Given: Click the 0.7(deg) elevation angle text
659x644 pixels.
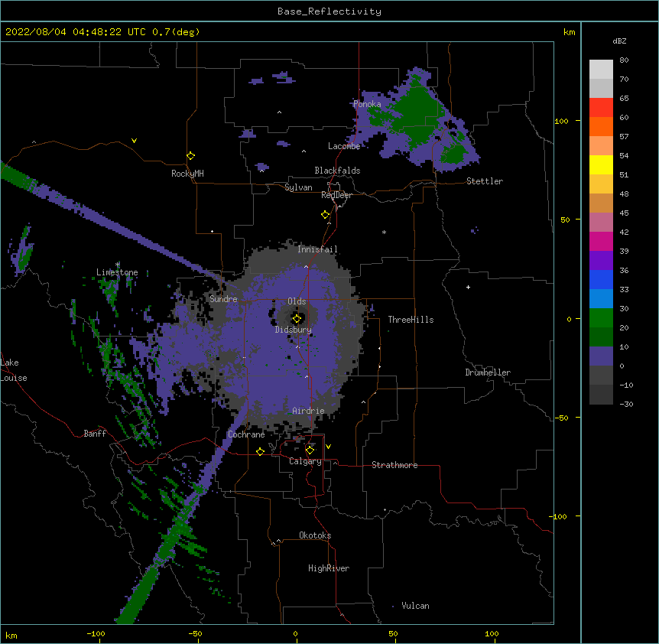Looking at the screenshot, I should pos(176,32).
